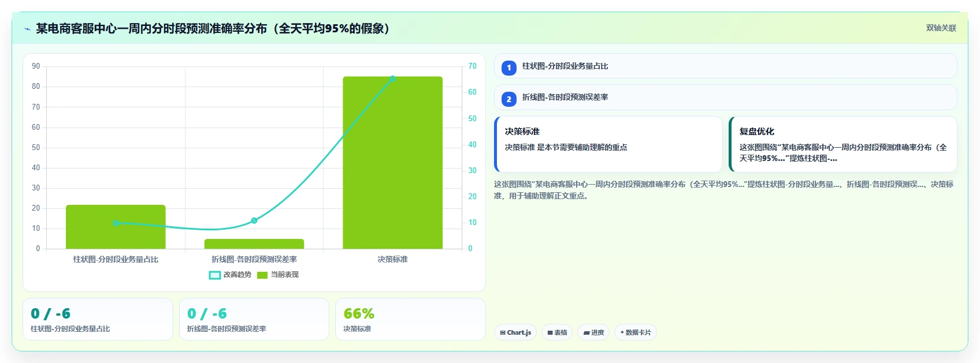Click x-axis label 柱状图-分时段业务量占比
This screenshot has width=980, height=363.
pyautogui.click(x=116, y=259)
